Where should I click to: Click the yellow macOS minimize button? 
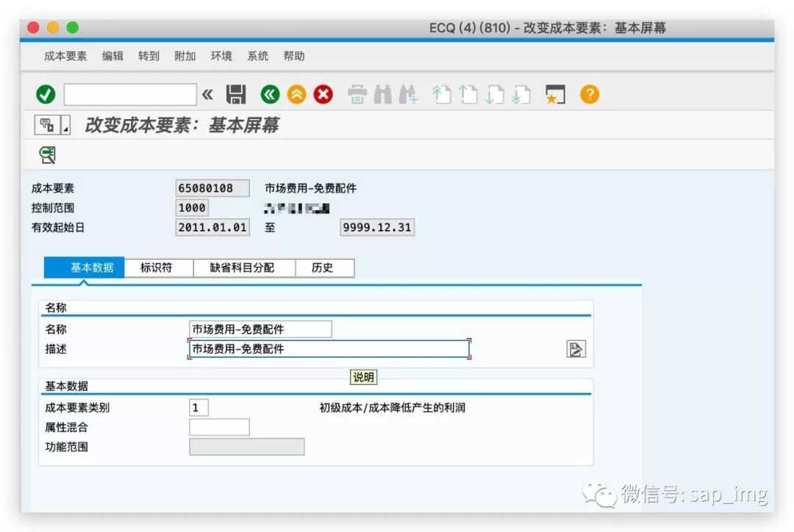coord(53,27)
